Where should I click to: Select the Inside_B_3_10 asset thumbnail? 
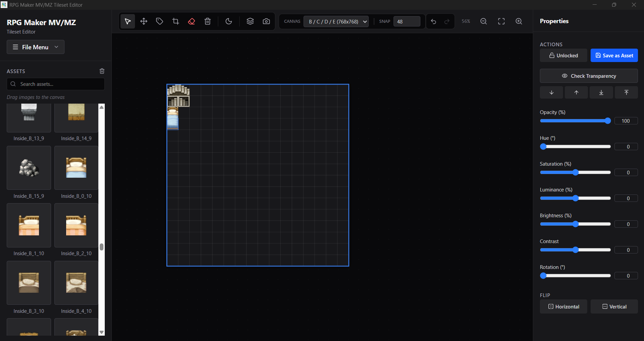tap(29, 283)
